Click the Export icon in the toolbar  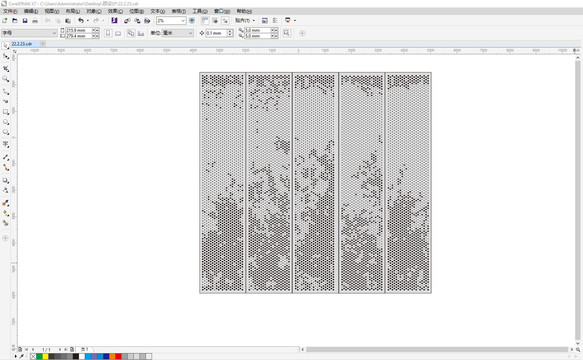click(x=137, y=20)
